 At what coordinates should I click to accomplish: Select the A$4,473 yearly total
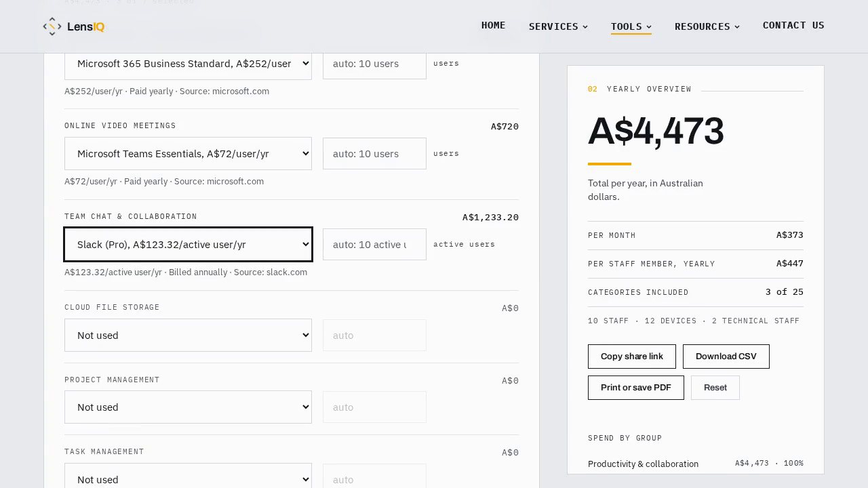tap(656, 131)
